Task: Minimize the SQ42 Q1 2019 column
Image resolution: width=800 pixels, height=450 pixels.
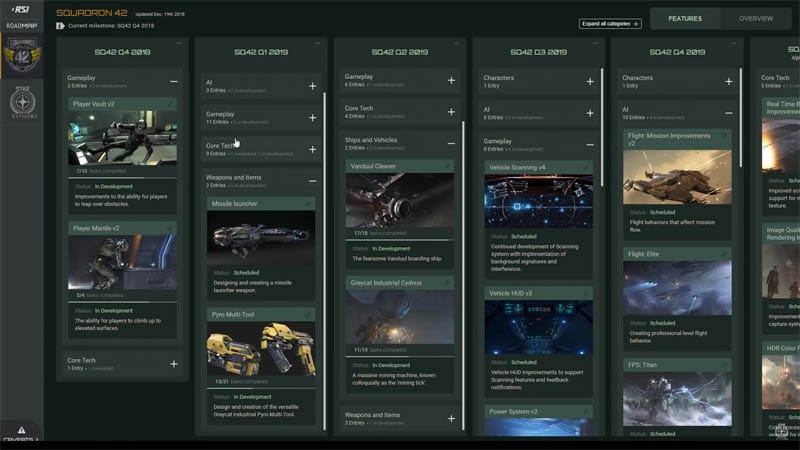Action: (317, 43)
